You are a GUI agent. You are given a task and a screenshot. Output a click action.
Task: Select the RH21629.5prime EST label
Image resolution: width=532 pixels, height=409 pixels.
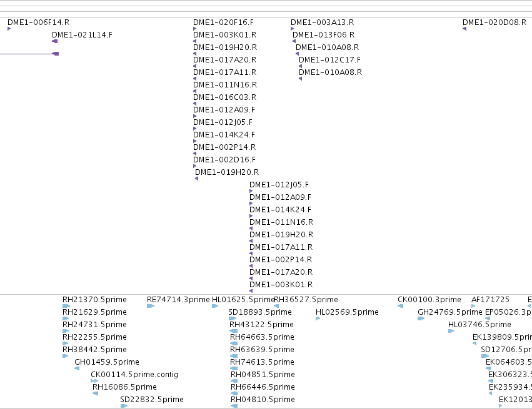click(x=94, y=312)
